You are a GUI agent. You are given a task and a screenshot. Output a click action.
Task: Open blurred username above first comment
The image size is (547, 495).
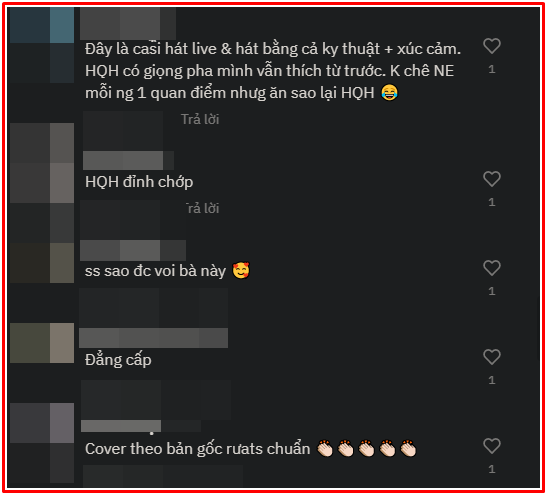click(x=128, y=23)
